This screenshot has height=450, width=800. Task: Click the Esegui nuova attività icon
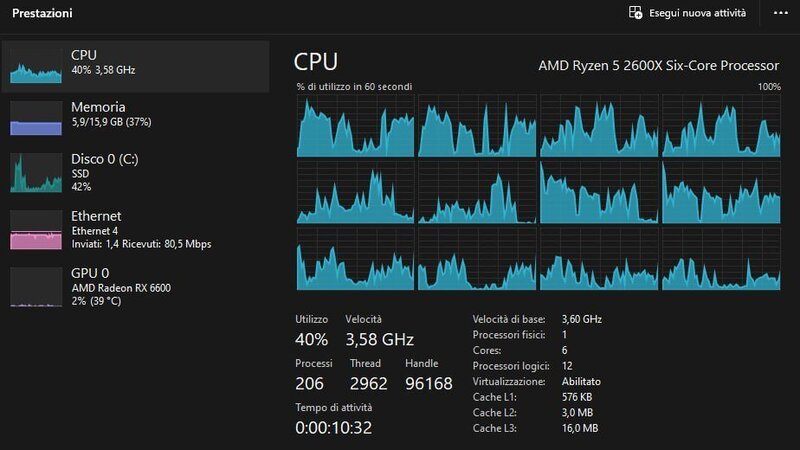[x=635, y=13]
